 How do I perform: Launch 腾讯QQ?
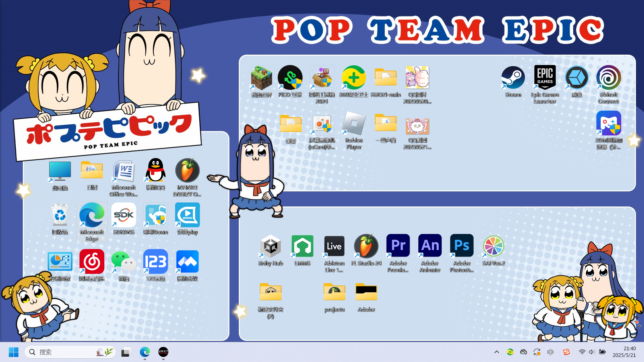[x=156, y=174]
